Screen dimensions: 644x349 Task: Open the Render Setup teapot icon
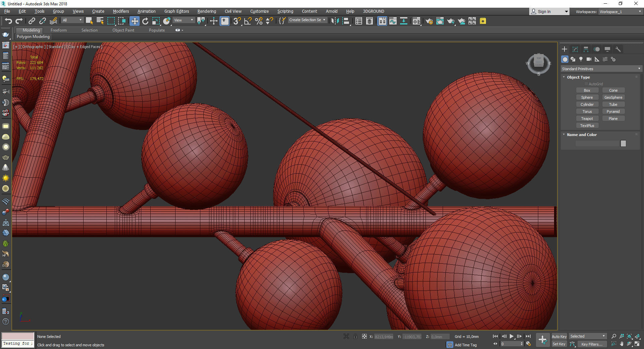pyautogui.click(x=429, y=21)
